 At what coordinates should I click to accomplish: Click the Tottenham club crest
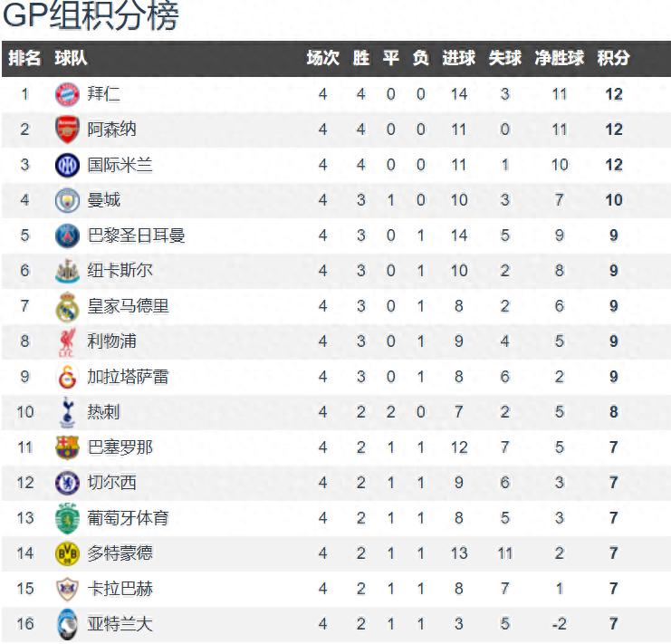point(68,412)
